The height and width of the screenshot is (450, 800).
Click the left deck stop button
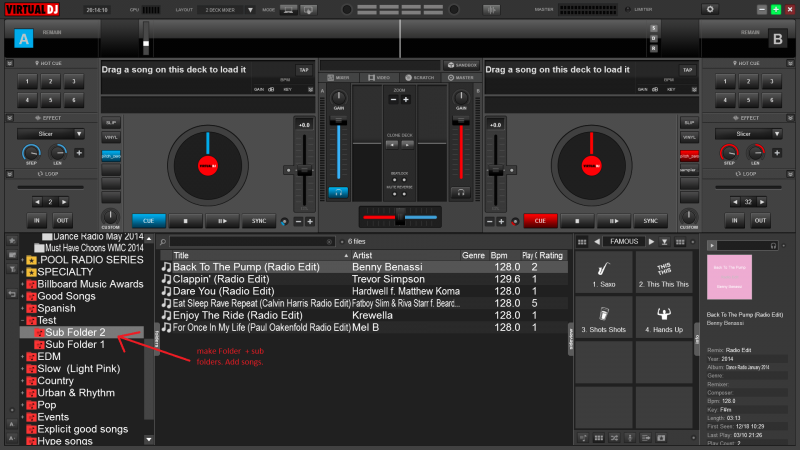pos(185,221)
